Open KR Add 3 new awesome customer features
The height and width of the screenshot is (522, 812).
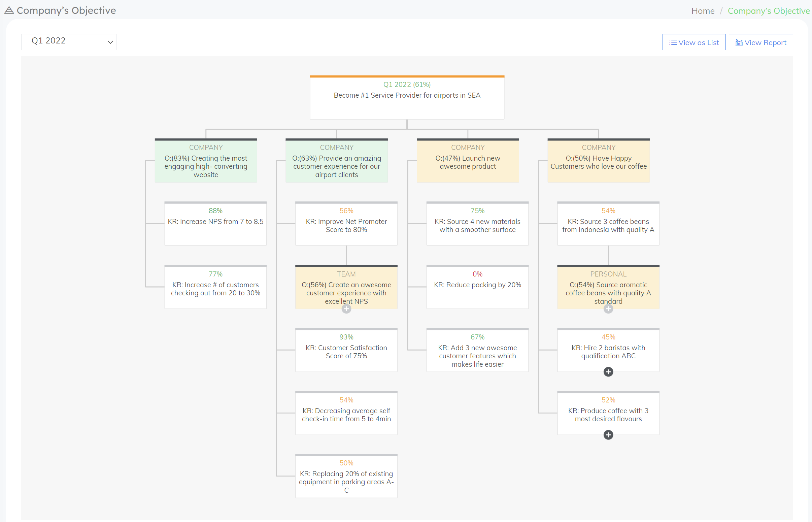477,350
